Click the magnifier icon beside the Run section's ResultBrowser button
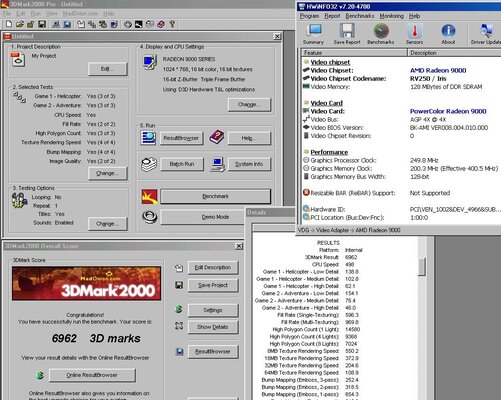Image resolution: width=501 pixels, height=400 pixels. 148,138
